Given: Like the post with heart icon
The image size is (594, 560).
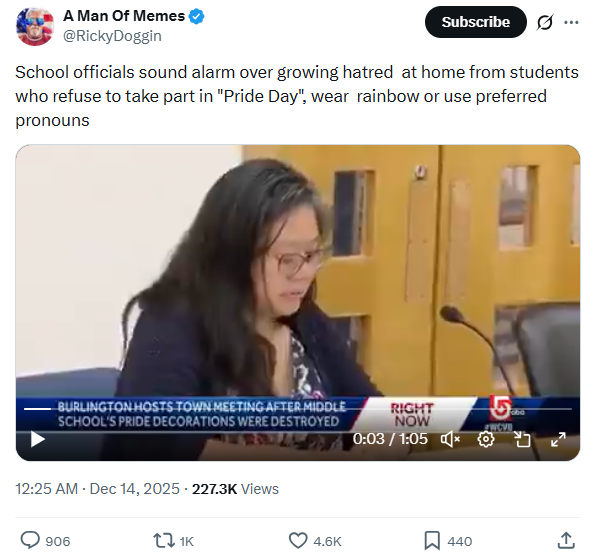Looking at the screenshot, I should [x=298, y=541].
